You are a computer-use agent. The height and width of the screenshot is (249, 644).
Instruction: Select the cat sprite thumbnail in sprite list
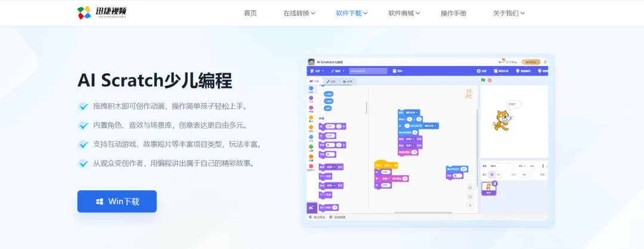pos(489,189)
